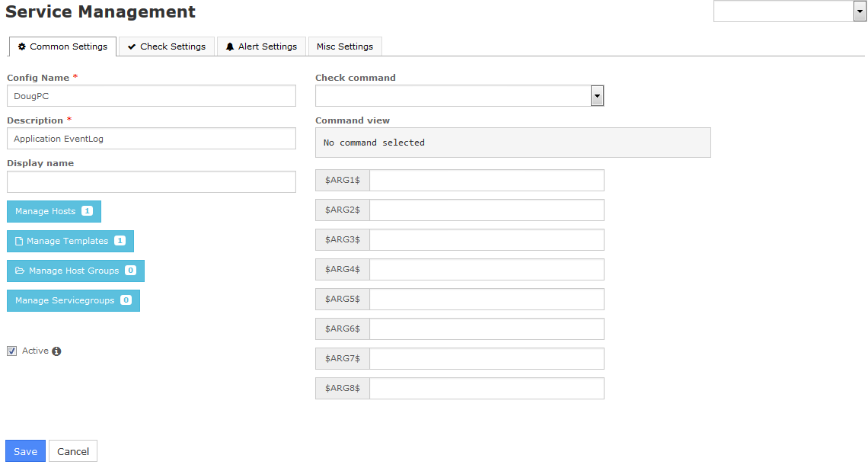The height and width of the screenshot is (468, 868).
Task: Click the Cancel button
Action: coord(73,451)
